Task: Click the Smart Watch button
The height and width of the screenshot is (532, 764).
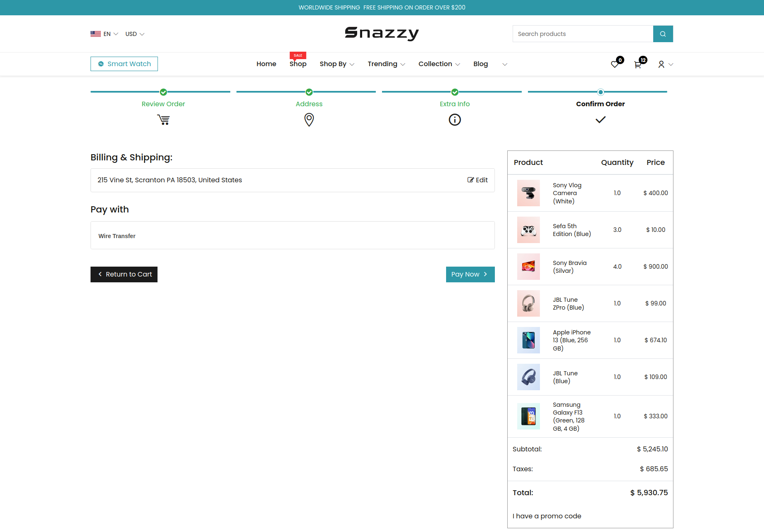Action: point(124,64)
